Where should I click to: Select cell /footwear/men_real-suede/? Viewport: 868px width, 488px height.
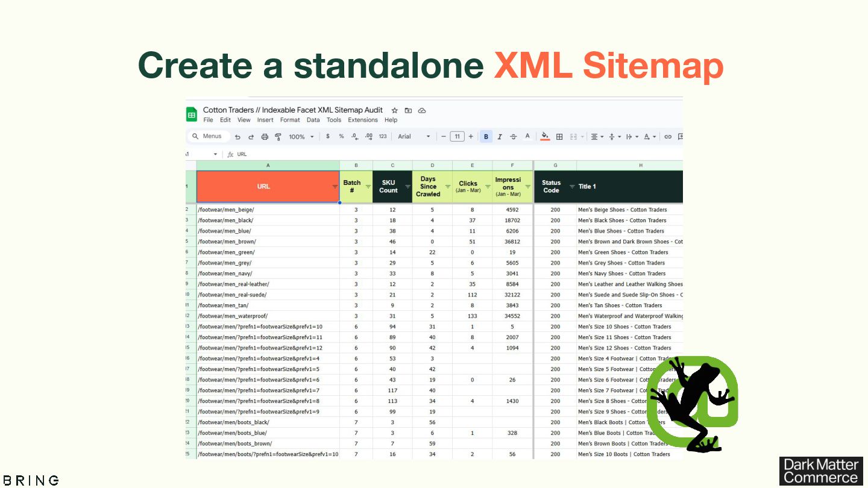(268, 295)
